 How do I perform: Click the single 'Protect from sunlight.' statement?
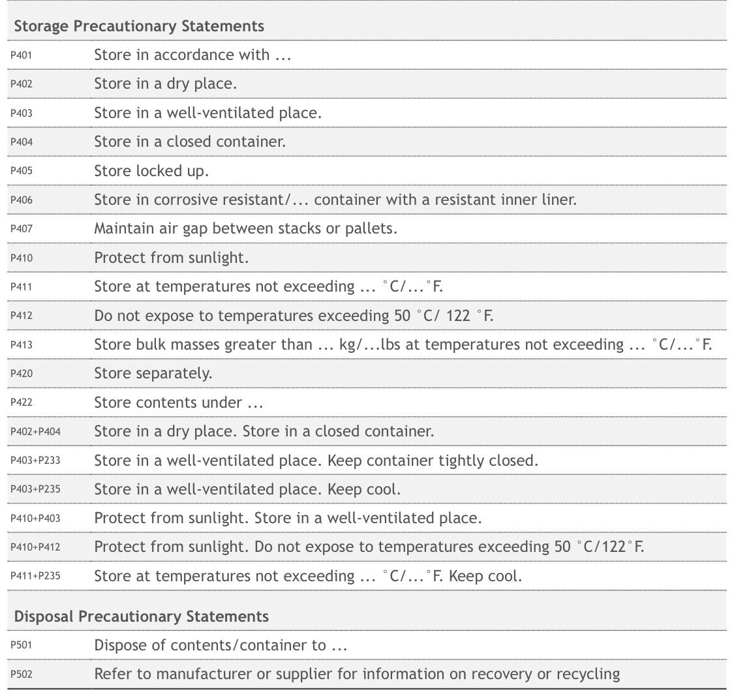(171, 258)
